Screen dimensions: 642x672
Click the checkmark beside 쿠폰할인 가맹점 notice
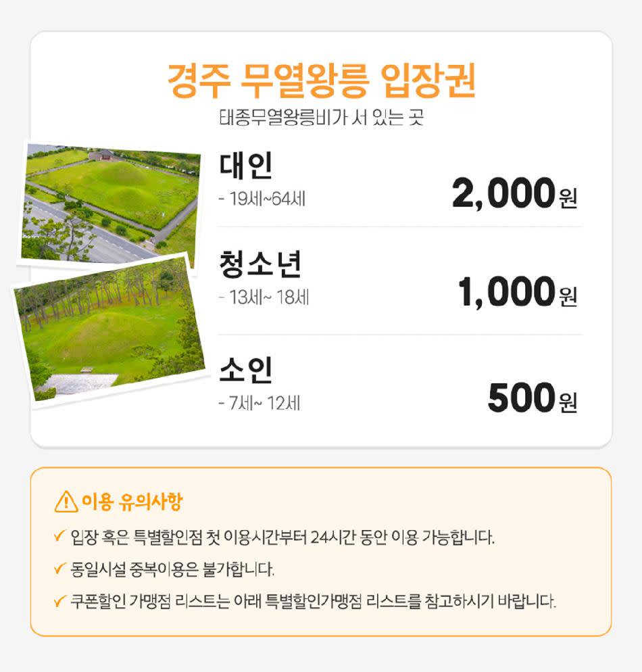(59, 600)
